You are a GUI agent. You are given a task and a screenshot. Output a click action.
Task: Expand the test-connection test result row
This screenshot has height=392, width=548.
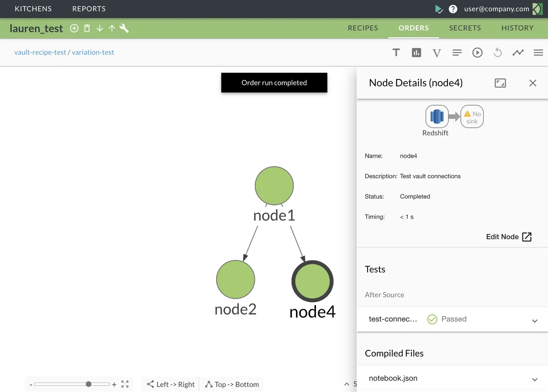click(535, 320)
